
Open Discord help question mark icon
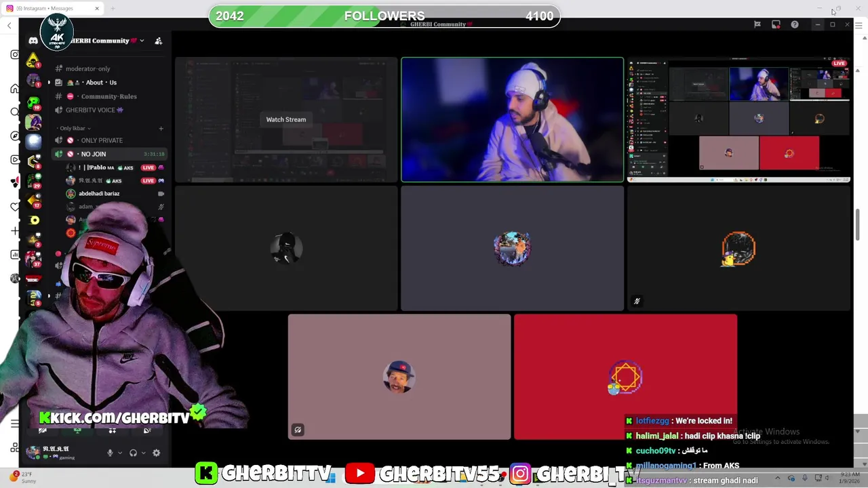795,24
